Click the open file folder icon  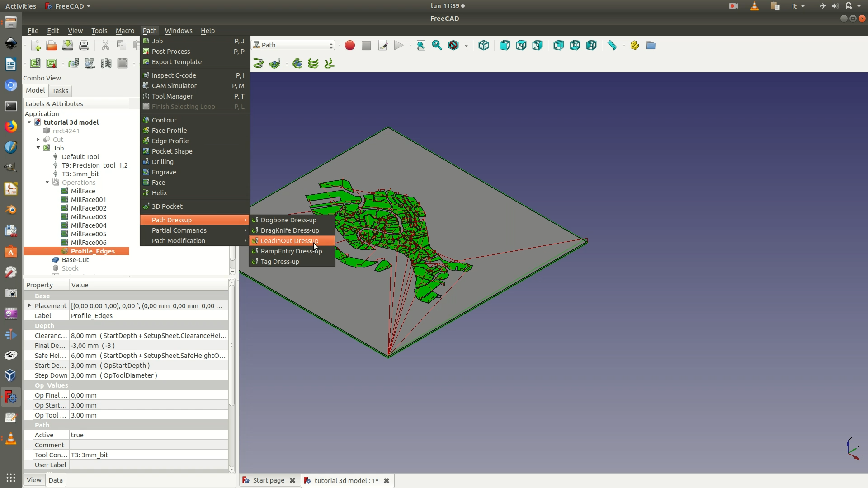(x=52, y=45)
